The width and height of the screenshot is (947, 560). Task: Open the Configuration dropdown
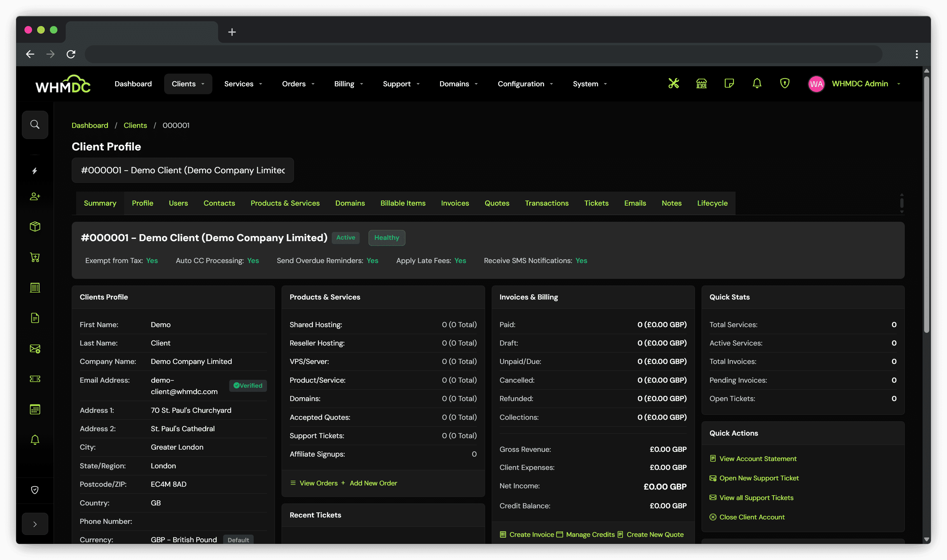click(x=525, y=84)
